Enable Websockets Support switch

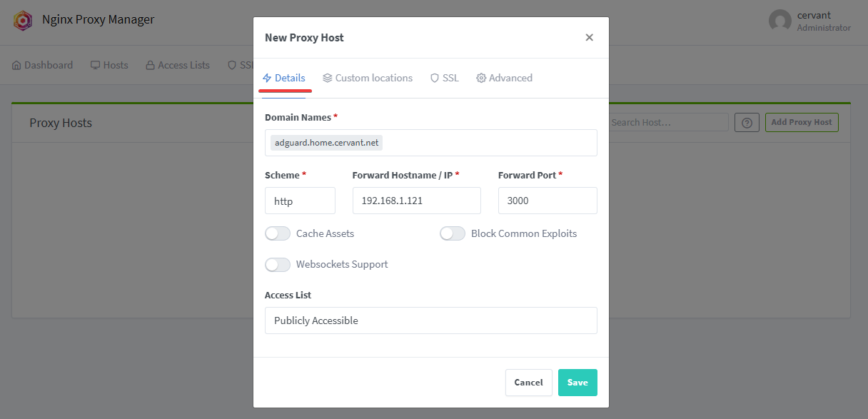(278, 265)
